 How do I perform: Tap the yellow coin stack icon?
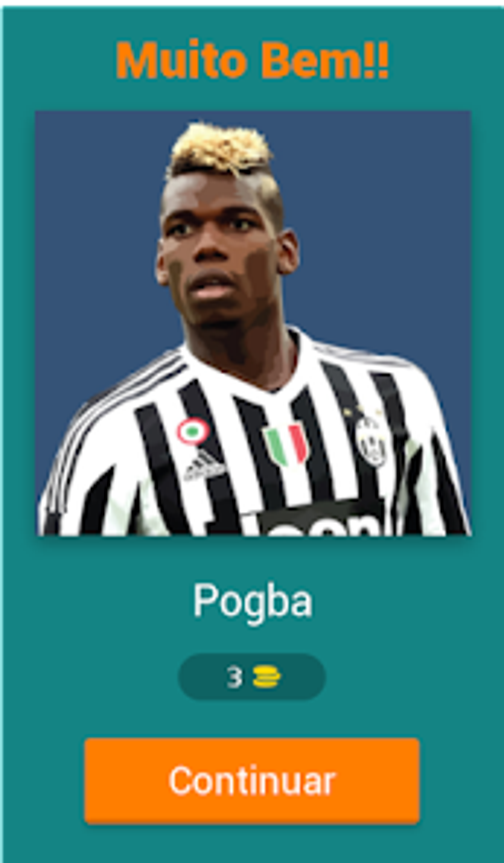click(266, 677)
